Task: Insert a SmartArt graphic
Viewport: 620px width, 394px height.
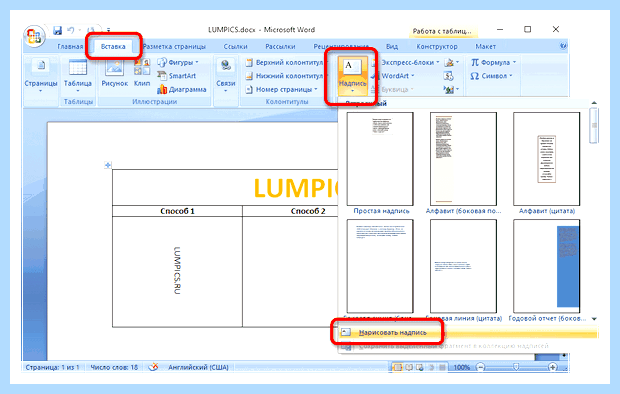Action: click(x=176, y=76)
